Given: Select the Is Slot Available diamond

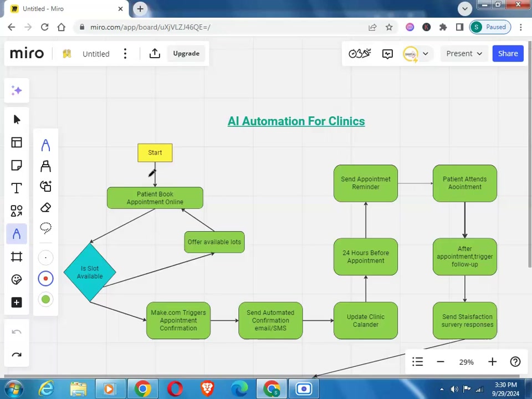Looking at the screenshot, I should [90, 272].
